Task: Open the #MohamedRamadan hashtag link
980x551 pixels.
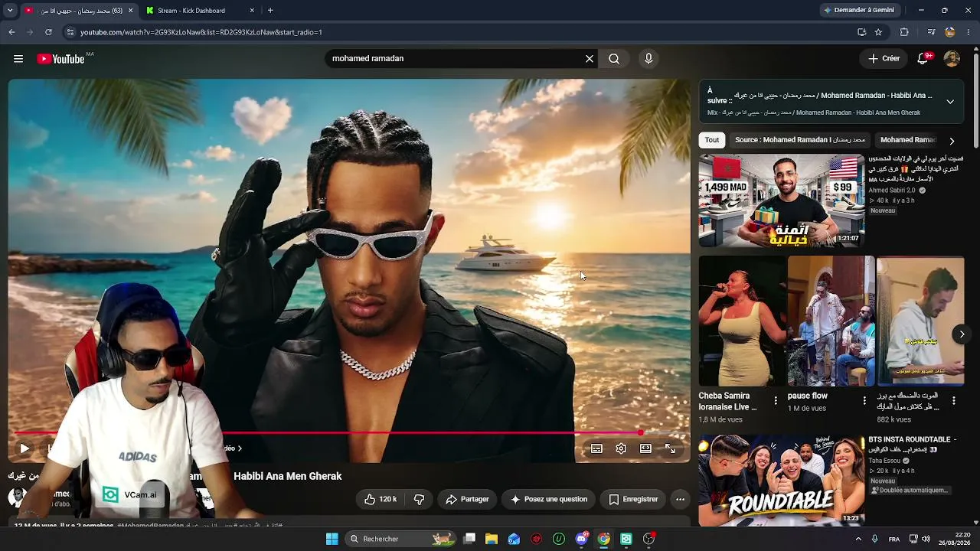Action: point(150,526)
